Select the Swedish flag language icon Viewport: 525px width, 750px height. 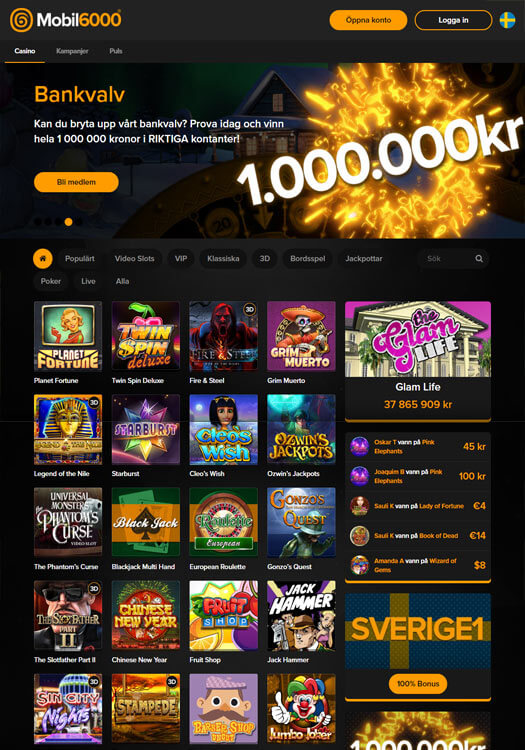[x=507, y=20]
